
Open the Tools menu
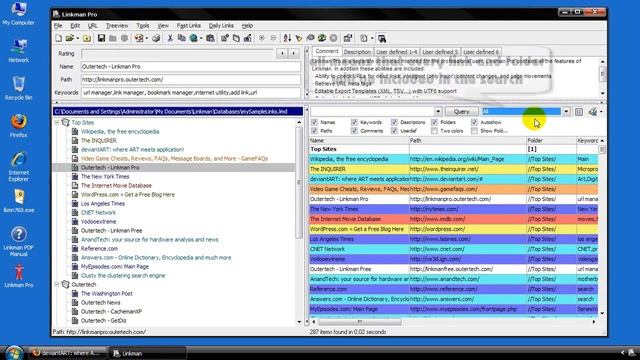click(x=143, y=26)
